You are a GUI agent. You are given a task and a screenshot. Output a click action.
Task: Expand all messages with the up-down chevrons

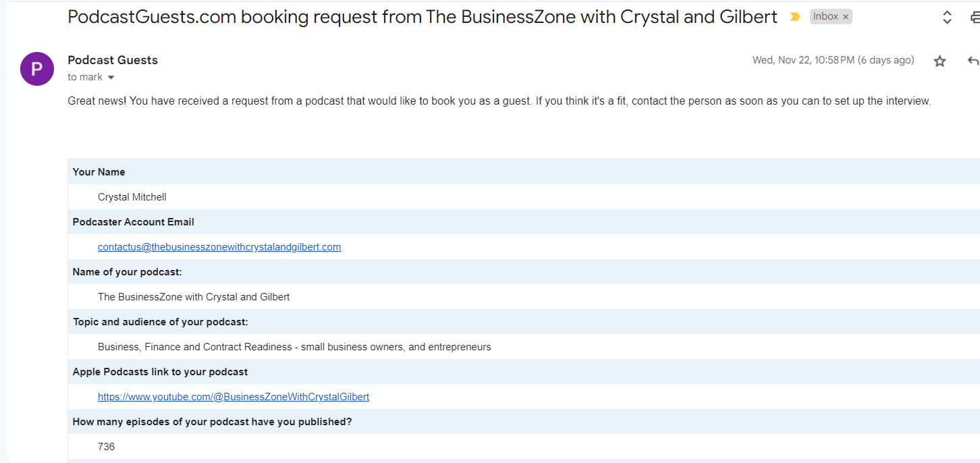point(947,18)
